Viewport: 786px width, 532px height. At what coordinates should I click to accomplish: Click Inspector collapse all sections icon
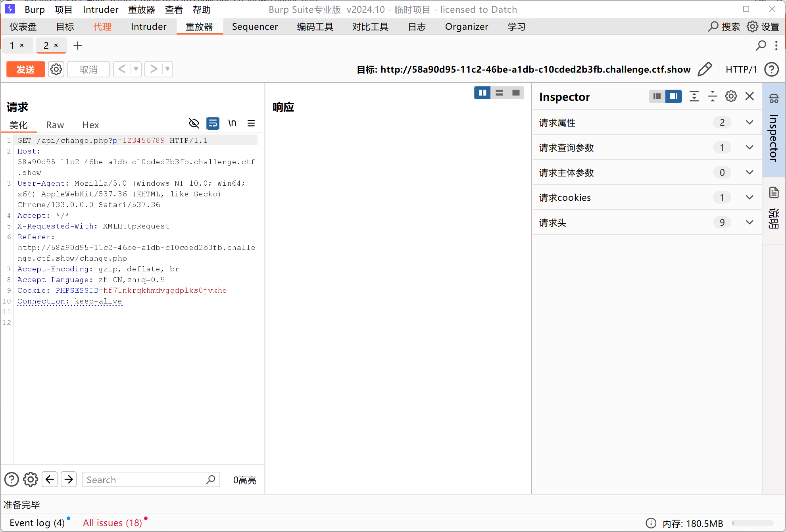tap(713, 96)
